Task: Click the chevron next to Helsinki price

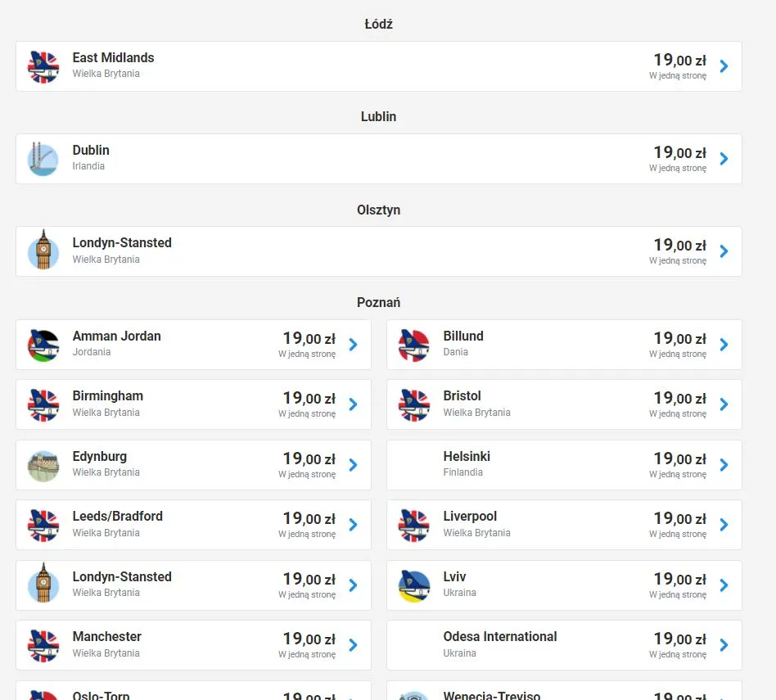Action: 724,465
